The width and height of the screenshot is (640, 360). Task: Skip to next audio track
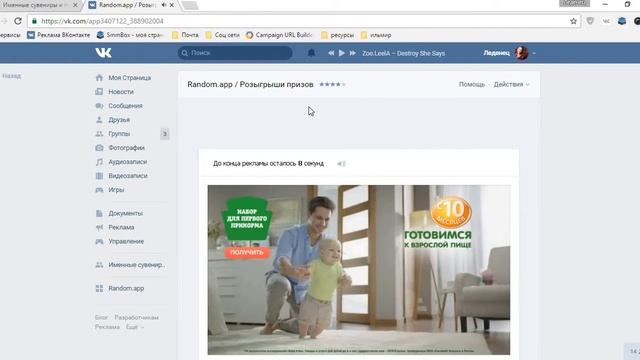coord(352,53)
